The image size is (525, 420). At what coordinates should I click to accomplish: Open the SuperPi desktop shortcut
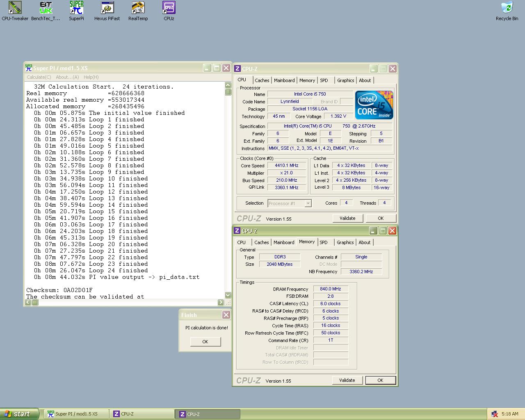[76, 8]
